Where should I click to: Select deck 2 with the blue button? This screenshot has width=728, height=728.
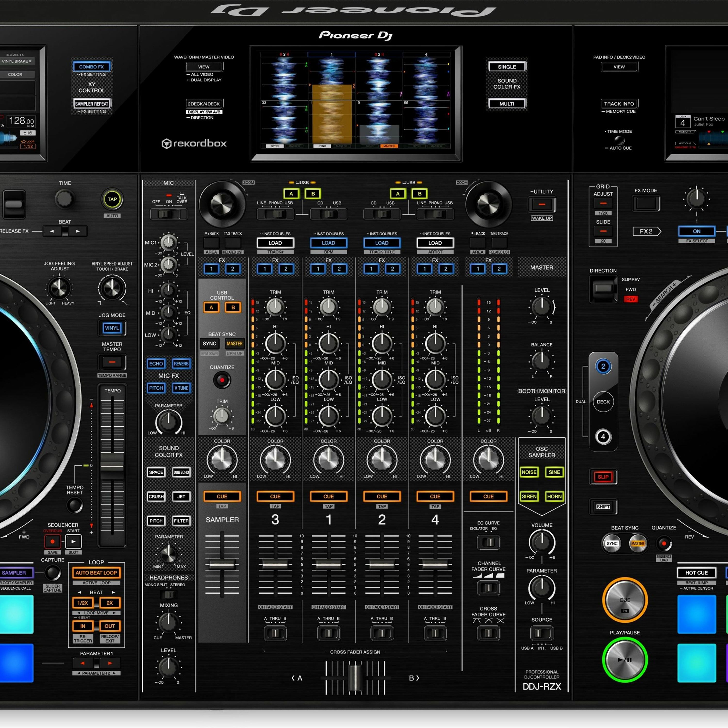(603, 366)
